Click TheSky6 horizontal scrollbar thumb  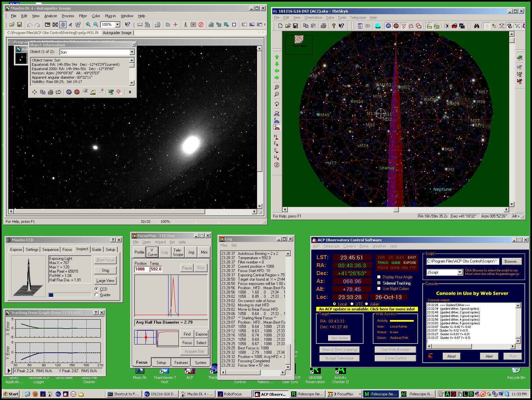(396, 210)
